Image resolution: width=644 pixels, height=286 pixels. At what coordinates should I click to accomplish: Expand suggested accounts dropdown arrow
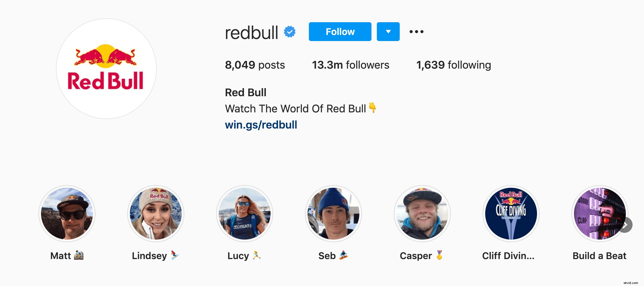pyautogui.click(x=388, y=32)
